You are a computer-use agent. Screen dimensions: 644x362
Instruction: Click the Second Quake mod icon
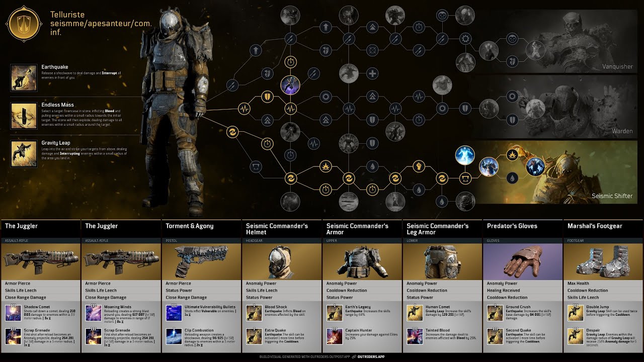pyautogui.click(x=496, y=335)
